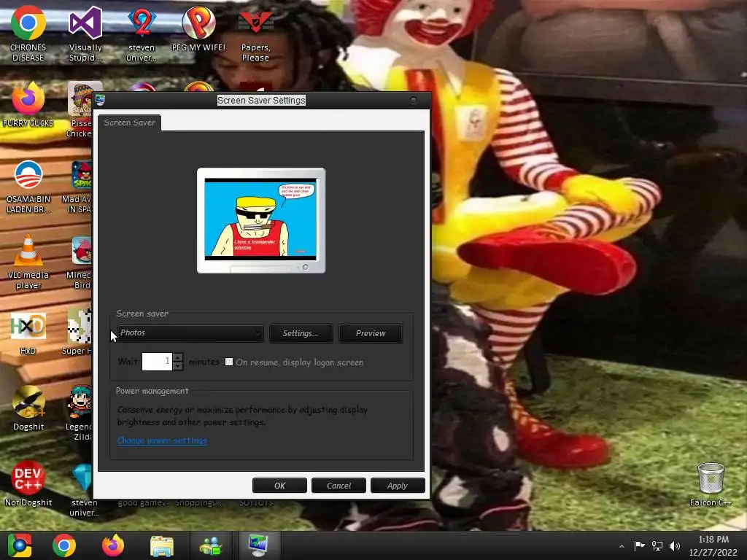Open the Not Dogshit Dev C++ icon
Image resolution: width=747 pixels, height=560 pixels.
coord(28,484)
